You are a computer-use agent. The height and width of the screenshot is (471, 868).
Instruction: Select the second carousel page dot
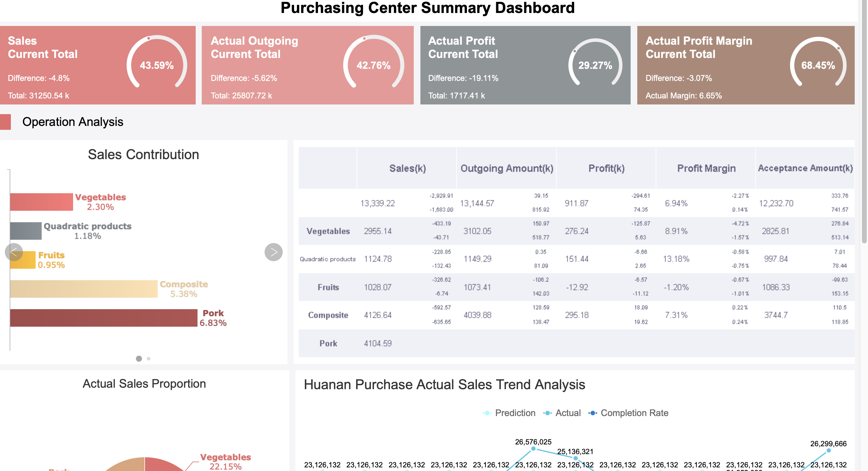pyautogui.click(x=149, y=358)
